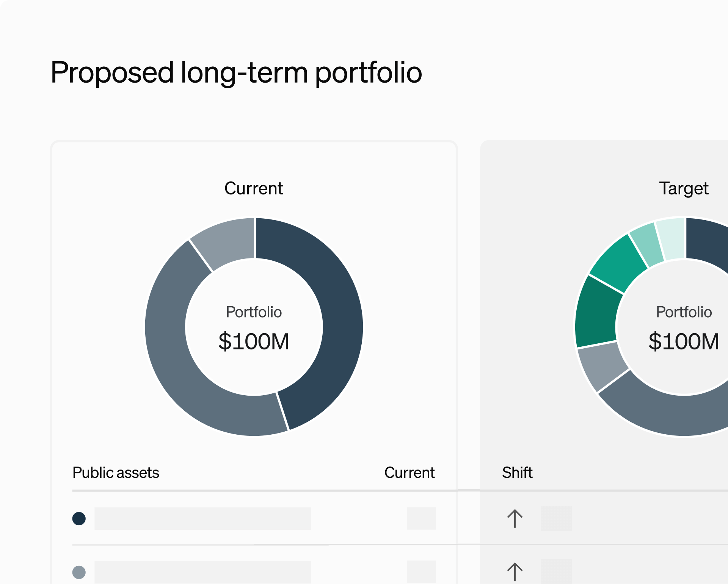
Task: Select the "Target" chart title
Action: pos(684,188)
